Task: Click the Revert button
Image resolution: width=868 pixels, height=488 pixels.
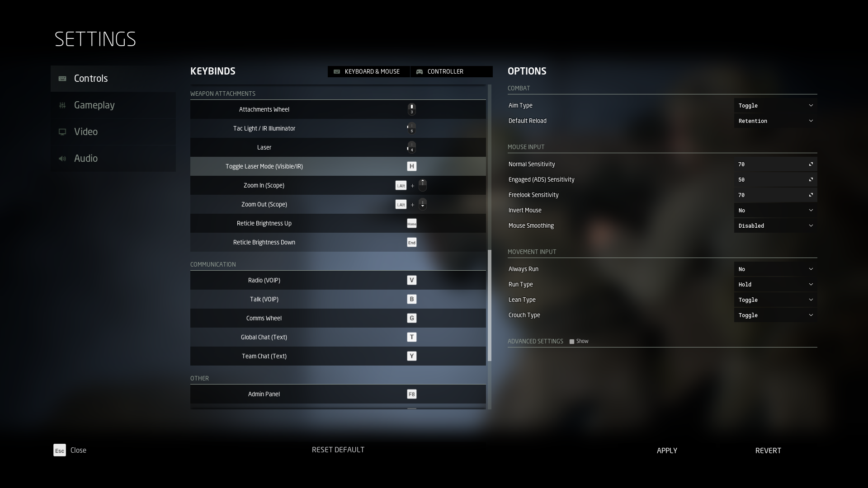Action: pyautogui.click(x=768, y=450)
